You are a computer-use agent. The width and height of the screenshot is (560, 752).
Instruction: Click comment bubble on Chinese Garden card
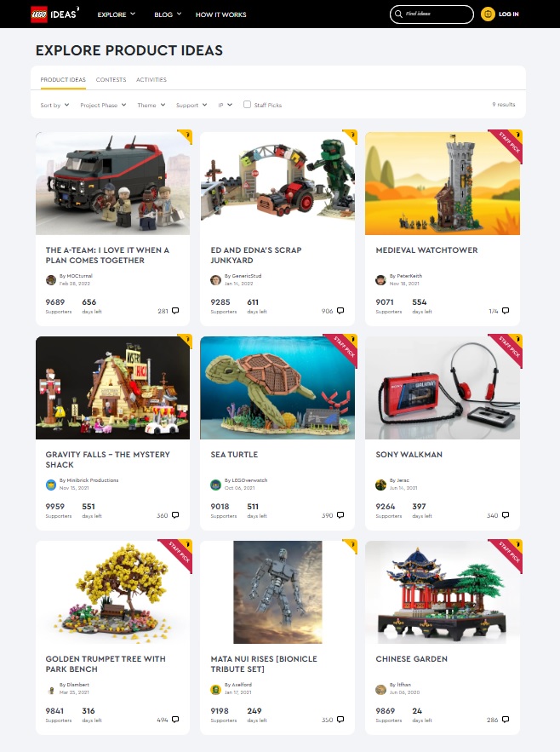[506, 720]
